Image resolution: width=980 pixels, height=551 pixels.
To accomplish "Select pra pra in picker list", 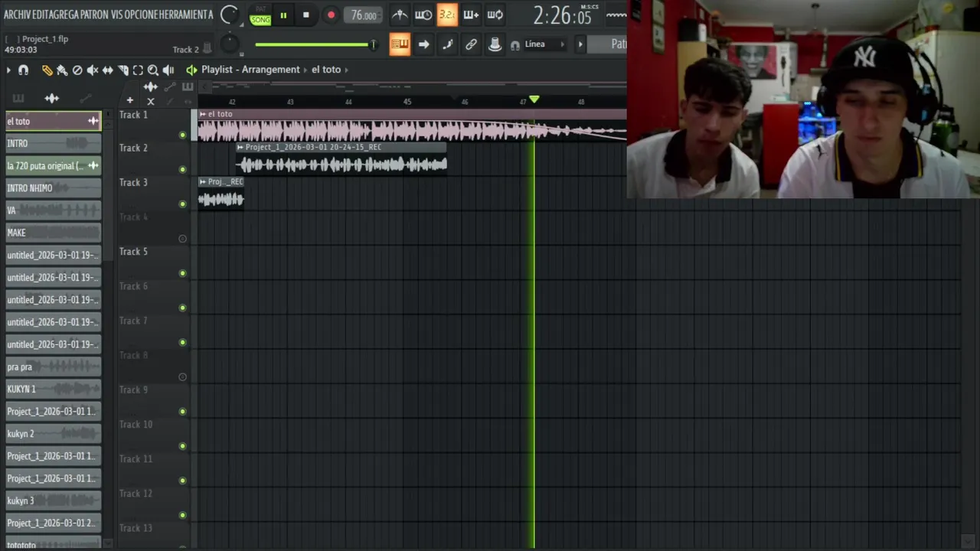I will click(x=54, y=367).
